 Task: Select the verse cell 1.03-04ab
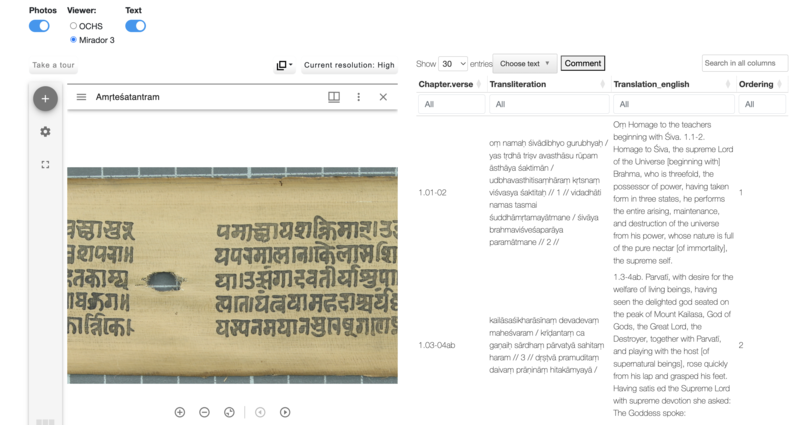point(437,345)
